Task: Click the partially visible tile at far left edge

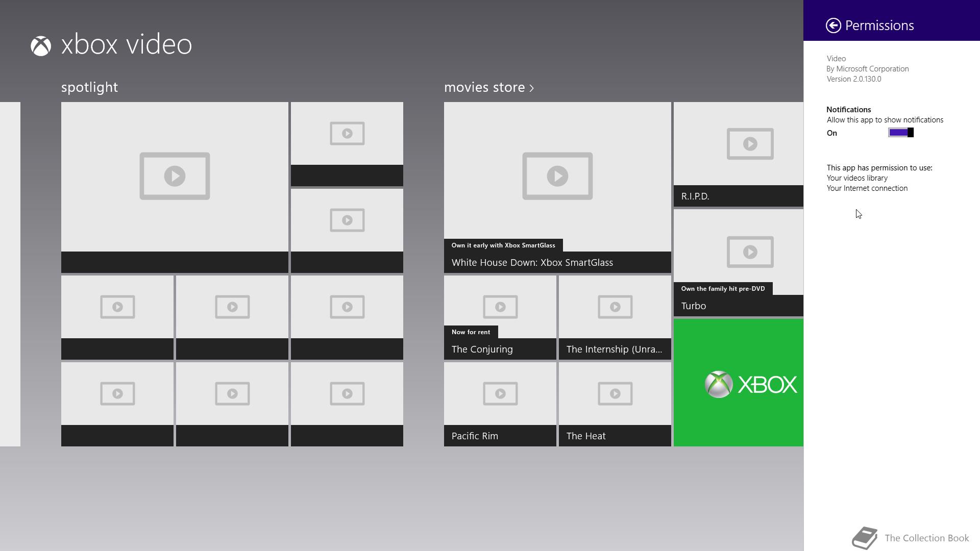Action: (x=10, y=274)
